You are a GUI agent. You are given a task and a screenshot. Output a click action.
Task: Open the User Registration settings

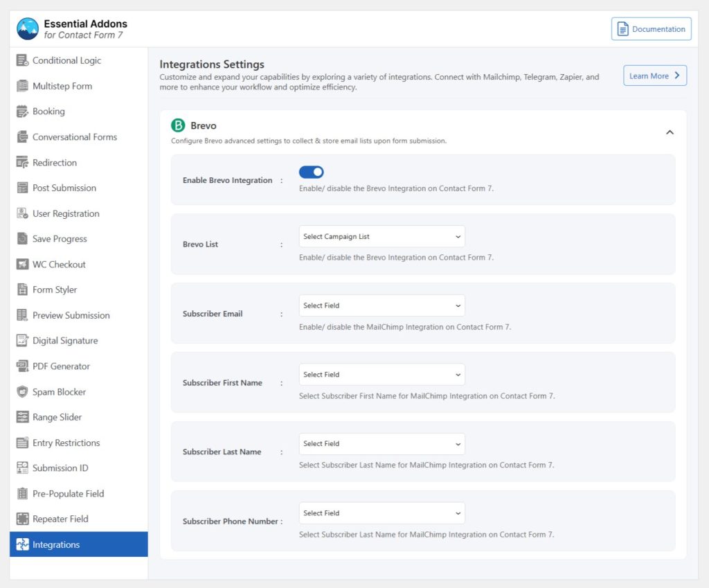point(79,213)
